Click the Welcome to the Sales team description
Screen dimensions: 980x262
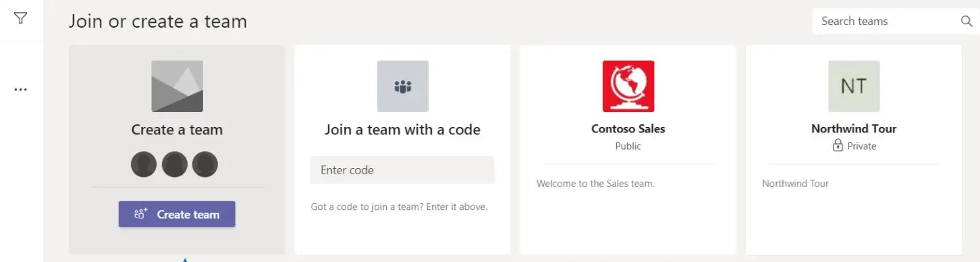pos(595,183)
